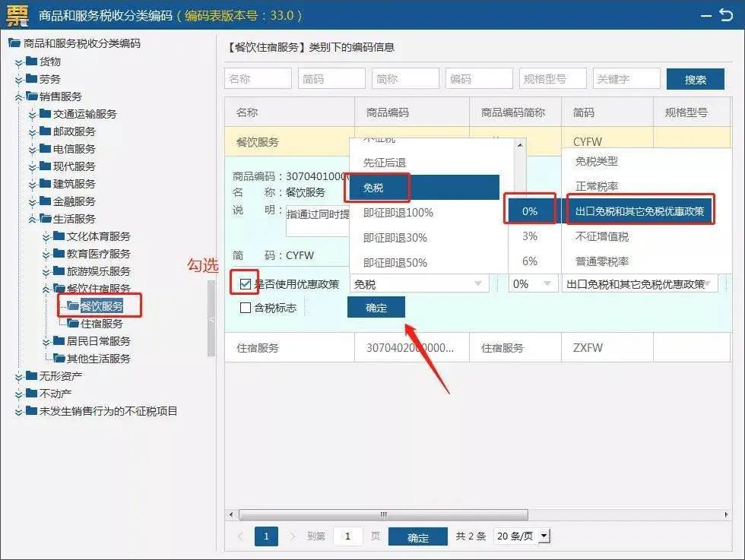The image size is (745, 560).
Task: Click the 住宿服务 open-folder icon in tree
Action: tap(73, 324)
